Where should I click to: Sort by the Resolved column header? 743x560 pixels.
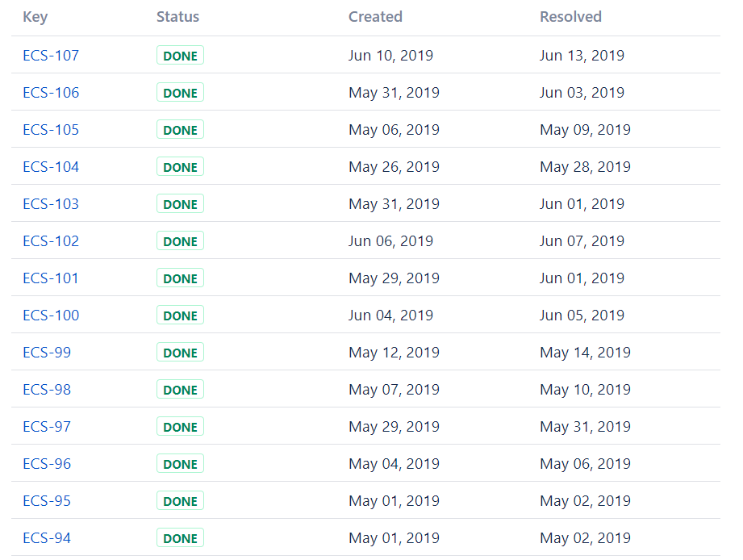[x=570, y=17]
